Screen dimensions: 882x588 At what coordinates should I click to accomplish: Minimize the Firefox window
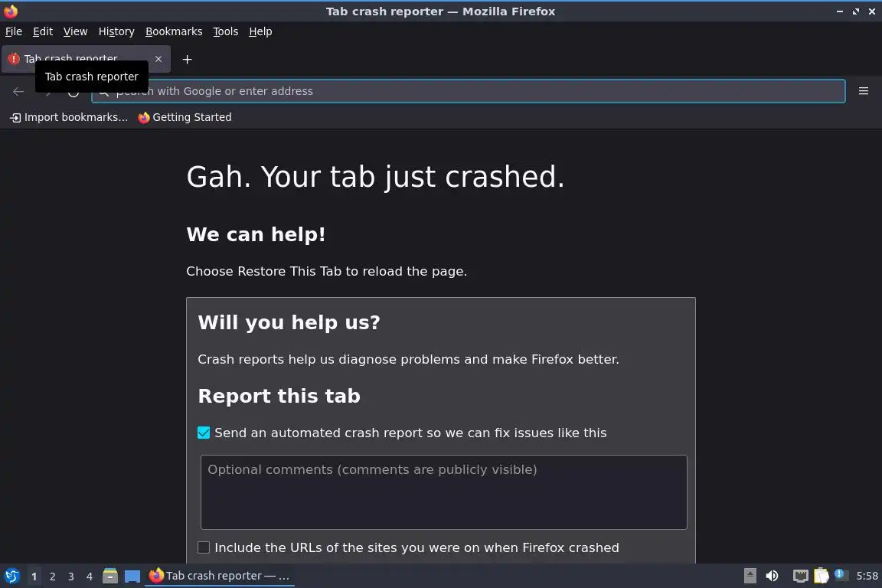pos(840,11)
